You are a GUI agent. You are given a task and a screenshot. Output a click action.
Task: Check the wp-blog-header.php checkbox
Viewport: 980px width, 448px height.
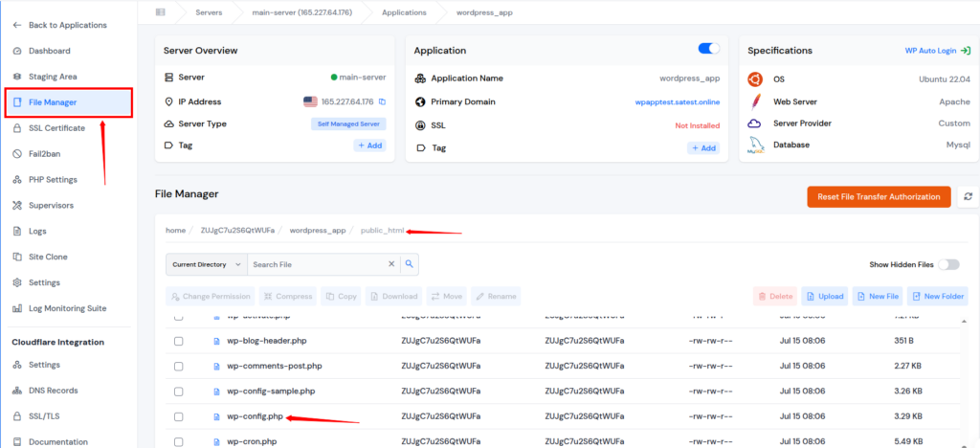pos(179,341)
